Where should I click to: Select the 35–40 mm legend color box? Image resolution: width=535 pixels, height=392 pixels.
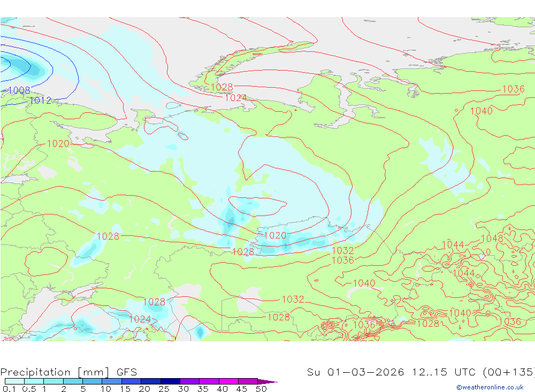[x=209, y=381]
